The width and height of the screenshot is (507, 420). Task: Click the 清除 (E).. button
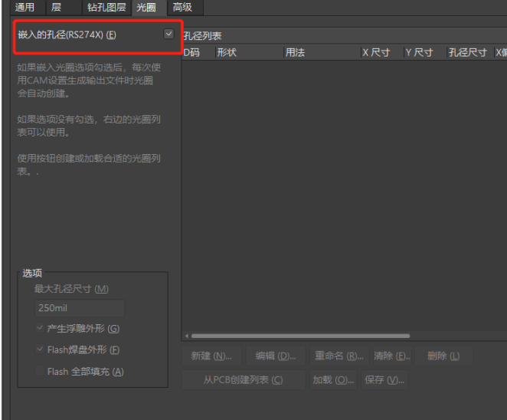tap(392, 356)
